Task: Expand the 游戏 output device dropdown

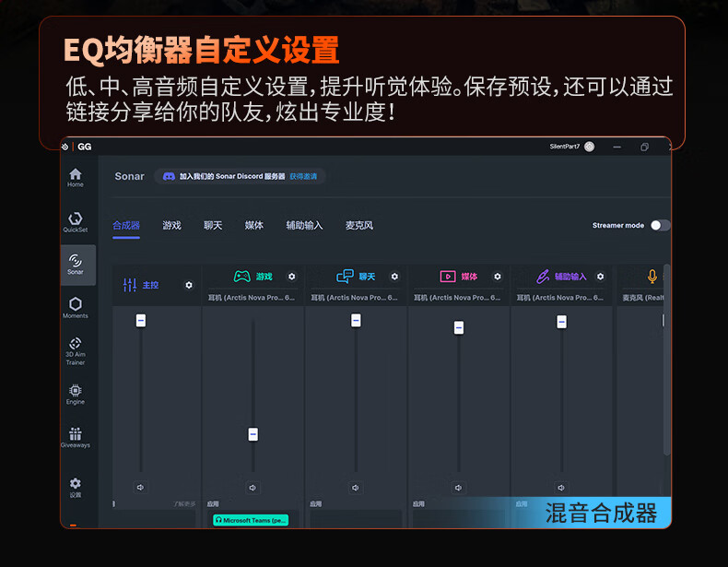Action: (x=252, y=298)
